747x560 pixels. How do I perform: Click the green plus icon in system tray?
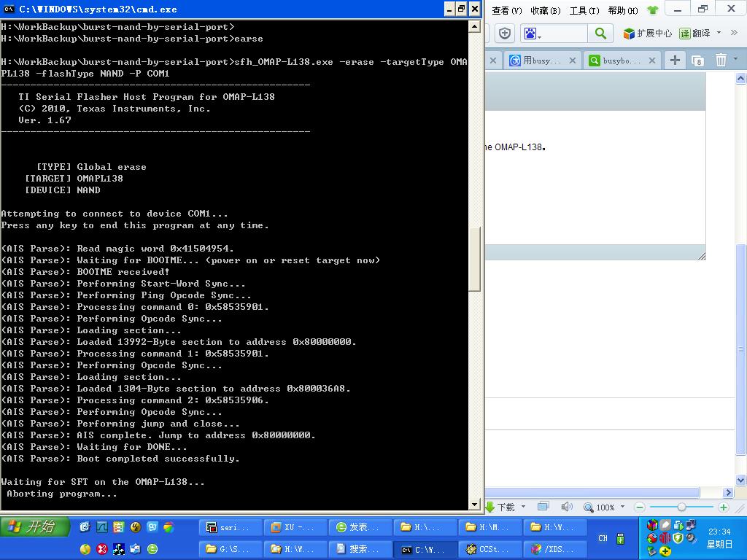(x=665, y=551)
